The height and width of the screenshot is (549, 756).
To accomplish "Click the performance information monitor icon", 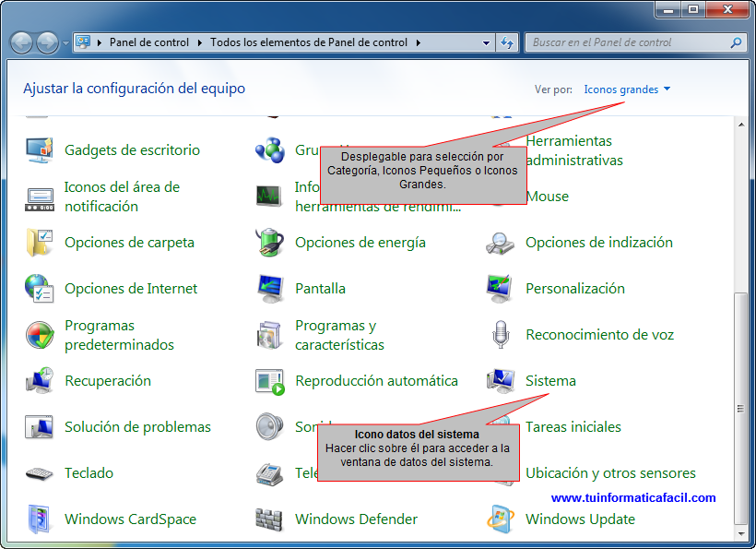I will coord(269,197).
